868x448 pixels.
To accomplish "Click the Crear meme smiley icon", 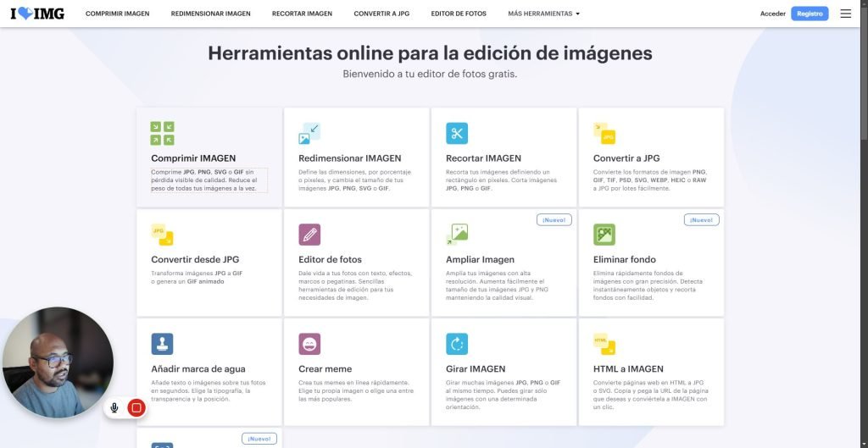I will click(309, 344).
